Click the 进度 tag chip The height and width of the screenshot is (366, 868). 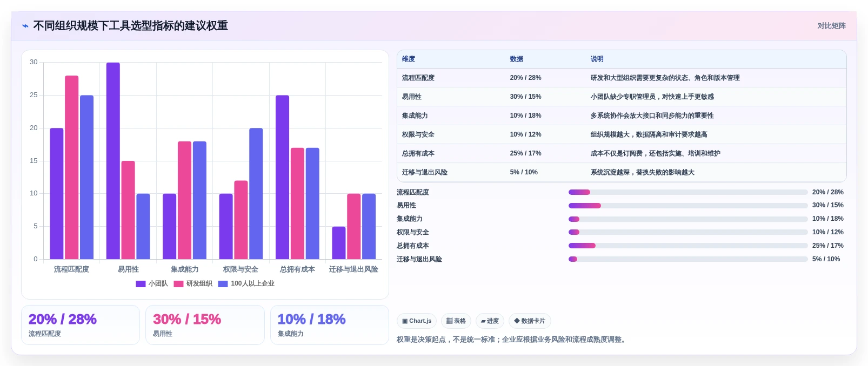(490, 321)
